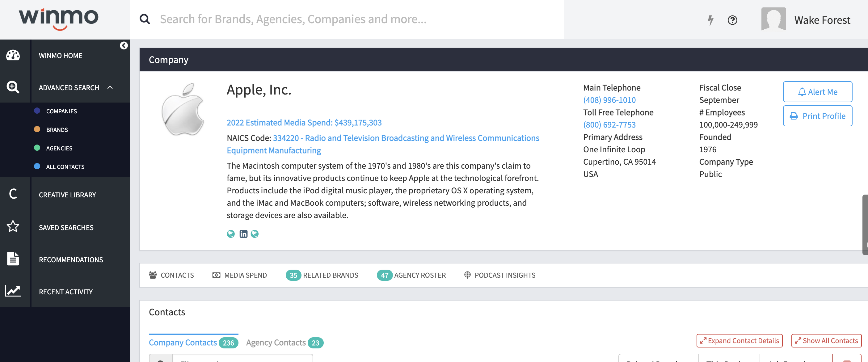Viewport: 868px width, 362px height.
Task: Click the Advanced Search magnifier icon
Action: tap(13, 87)
